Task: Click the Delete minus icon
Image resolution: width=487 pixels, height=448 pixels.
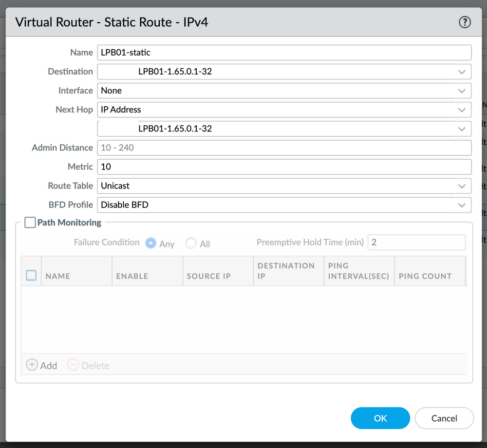Action: pyautogui.click(x=74, y=365)
